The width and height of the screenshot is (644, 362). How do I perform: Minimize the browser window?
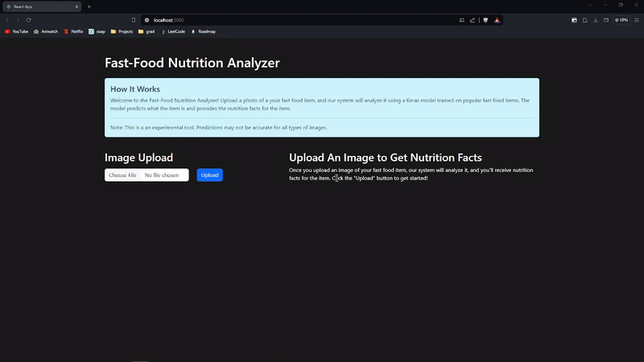[x=605, y=5]
